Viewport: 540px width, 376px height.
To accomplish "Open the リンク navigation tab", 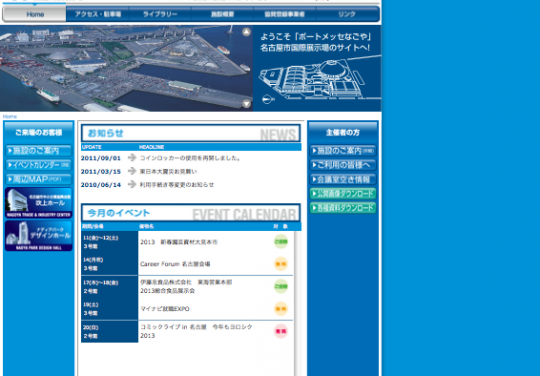I will (x=347, y=14).
